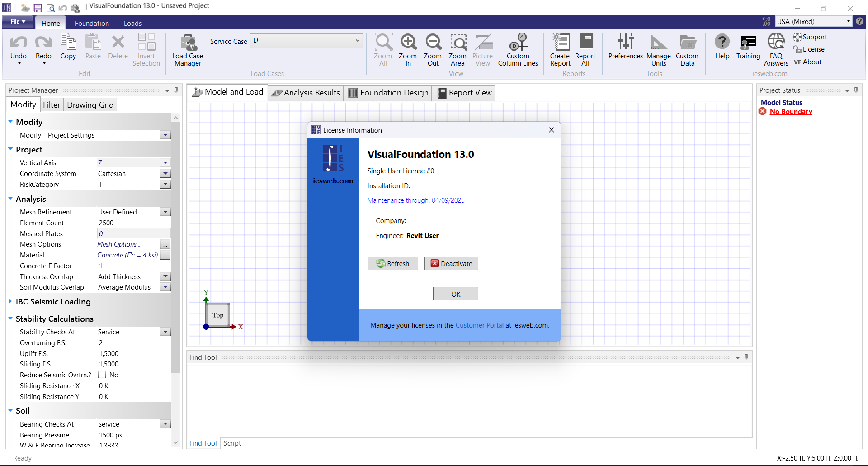Open Preferences from Tools group

click(626, 47)
